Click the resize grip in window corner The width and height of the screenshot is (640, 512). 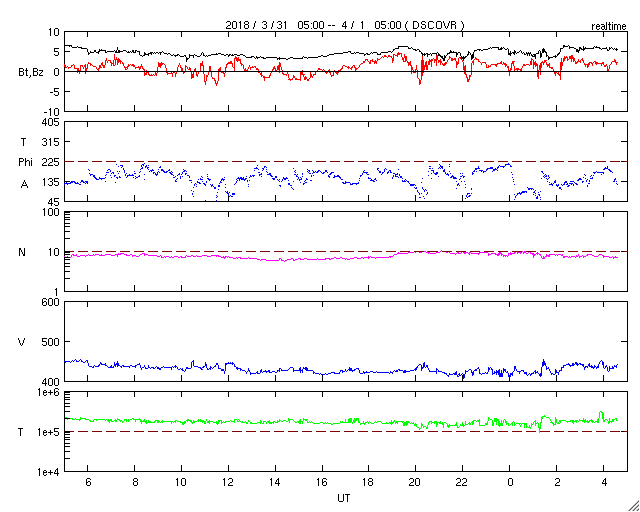633,506
